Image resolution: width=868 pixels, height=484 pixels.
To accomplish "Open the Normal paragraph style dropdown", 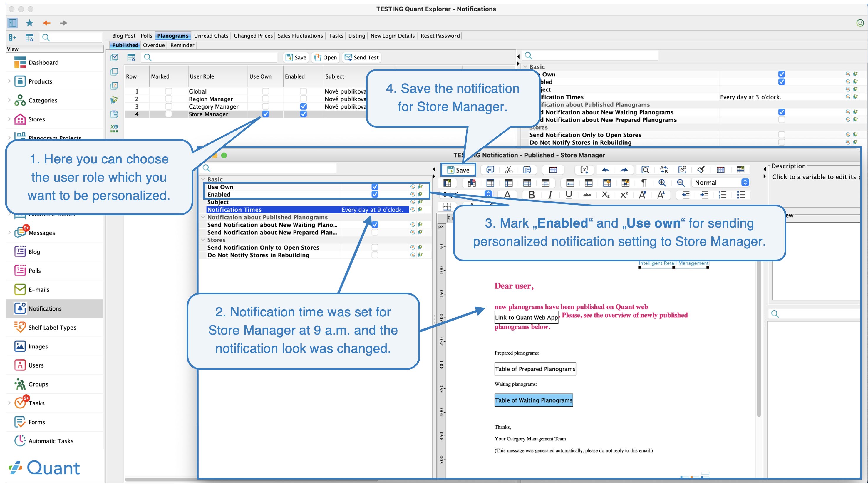I will coord(721,183).
